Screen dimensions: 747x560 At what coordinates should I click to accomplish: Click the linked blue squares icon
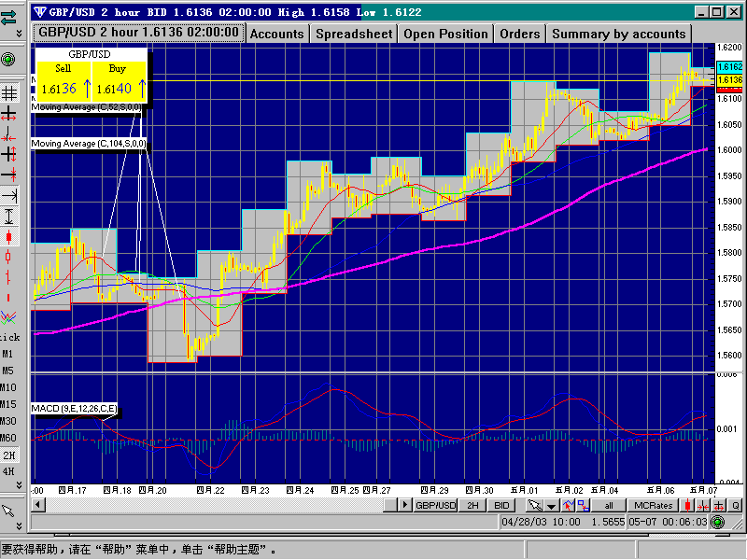click(x=583, y=505)
